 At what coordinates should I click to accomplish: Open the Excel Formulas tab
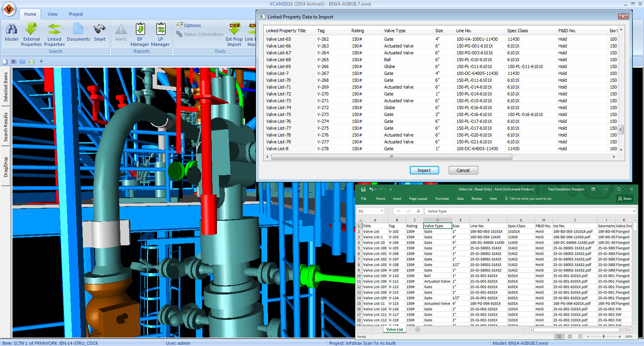point(442,199)
